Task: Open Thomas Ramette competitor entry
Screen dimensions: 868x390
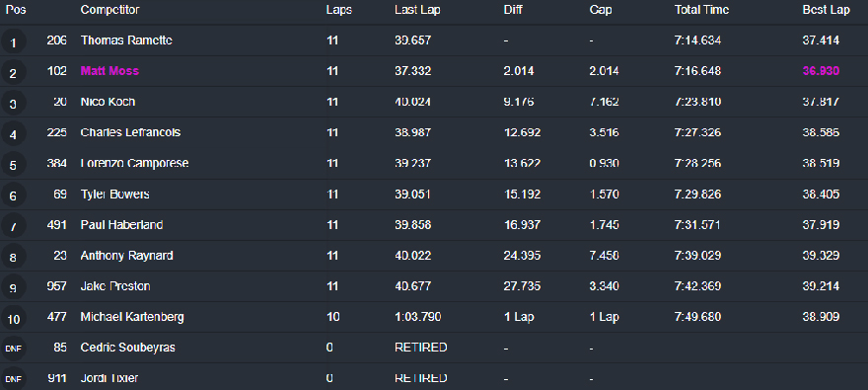Action: click(x=126, y=40)
